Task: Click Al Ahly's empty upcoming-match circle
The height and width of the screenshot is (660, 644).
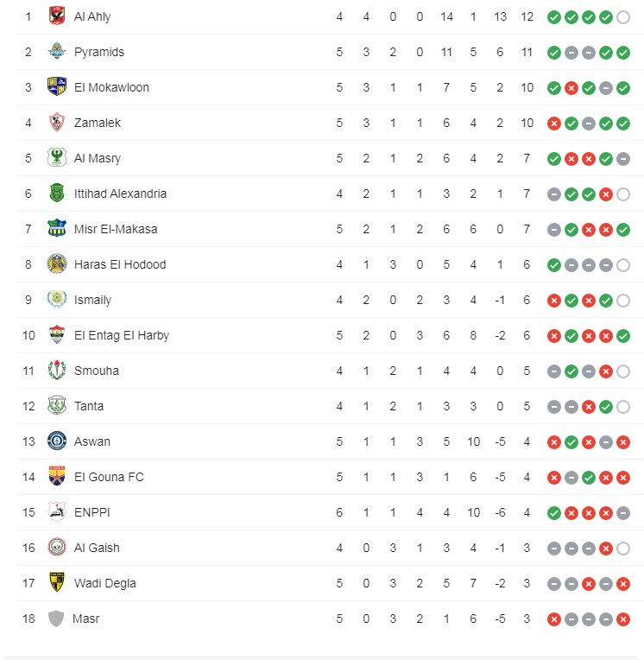Action: click(x=623, y=16)
